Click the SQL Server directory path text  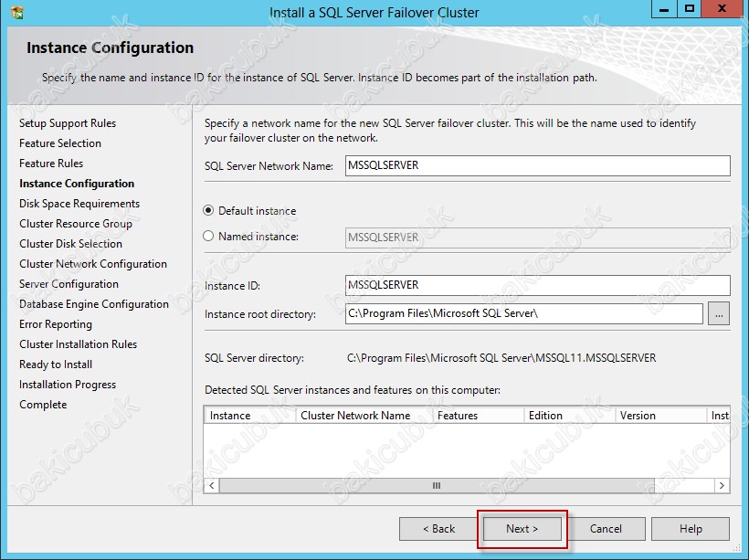pos(501,358)
